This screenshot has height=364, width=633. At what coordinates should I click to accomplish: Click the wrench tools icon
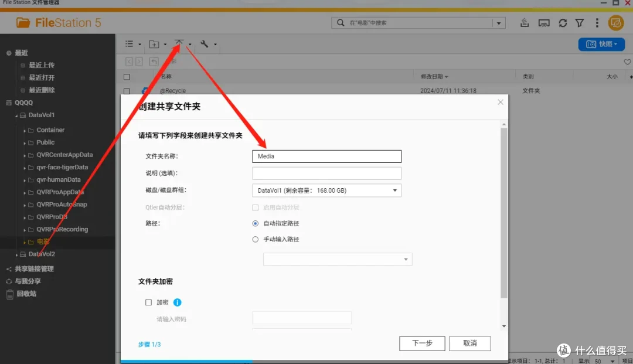(x=203, y=44)
